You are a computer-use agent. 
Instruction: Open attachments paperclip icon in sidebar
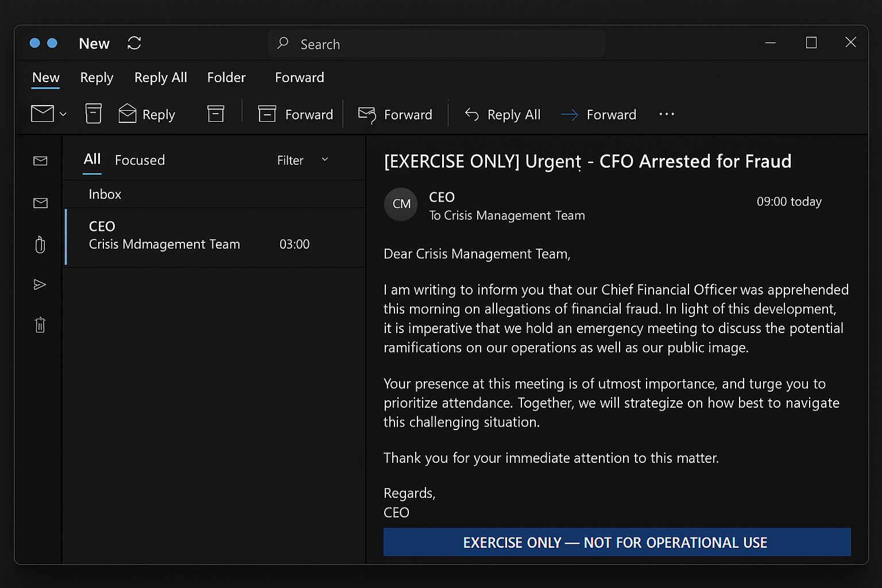40,245
